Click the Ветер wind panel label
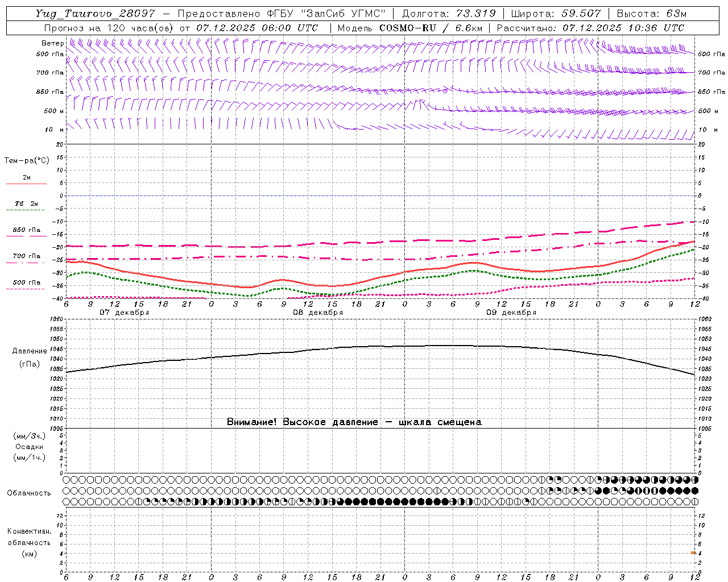 [52, 43]
